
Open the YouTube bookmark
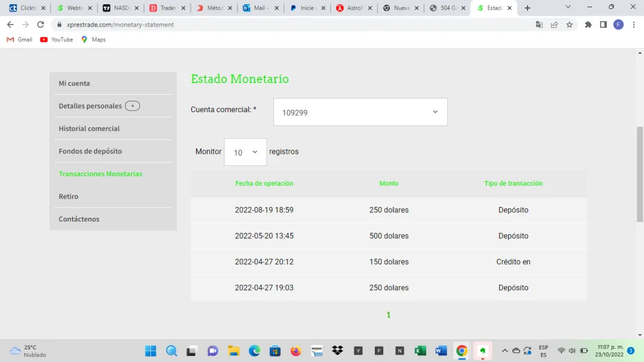(x=56, y=39)
